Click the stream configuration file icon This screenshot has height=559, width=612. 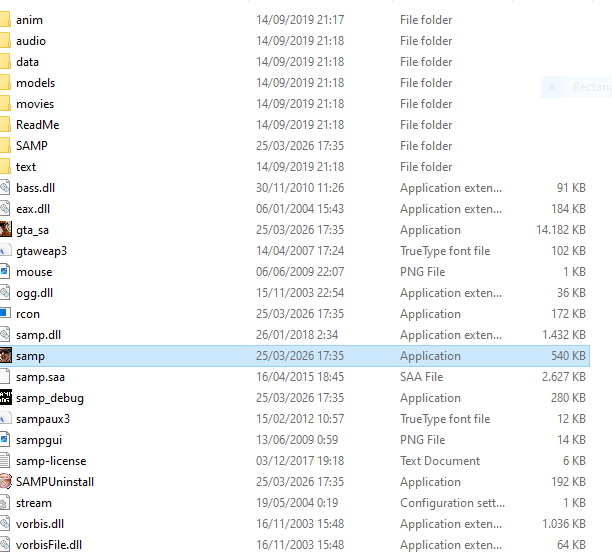(5, 502)
